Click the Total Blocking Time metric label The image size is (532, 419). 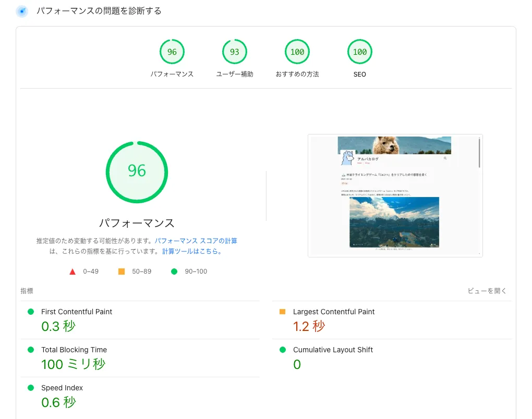(74, 350)
